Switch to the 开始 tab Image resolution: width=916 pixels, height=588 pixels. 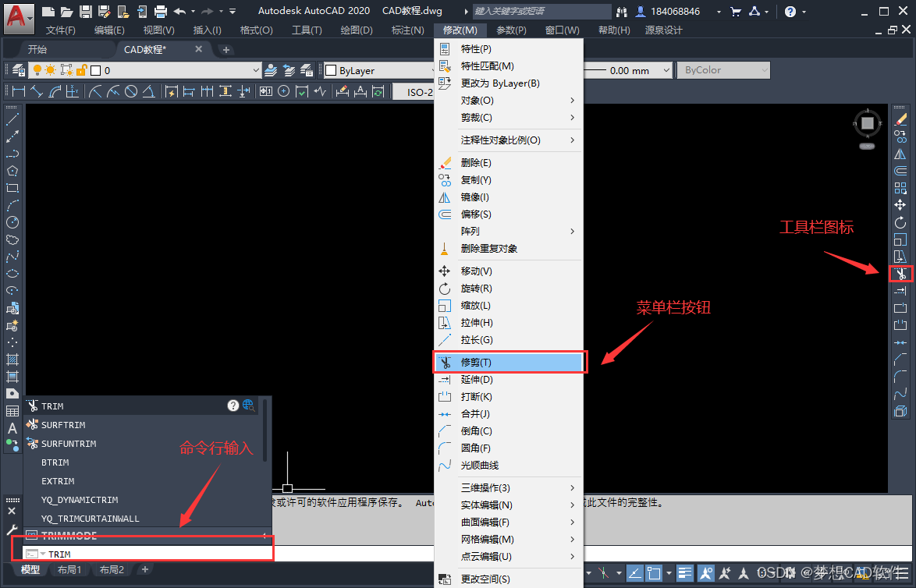click(37, 50)
